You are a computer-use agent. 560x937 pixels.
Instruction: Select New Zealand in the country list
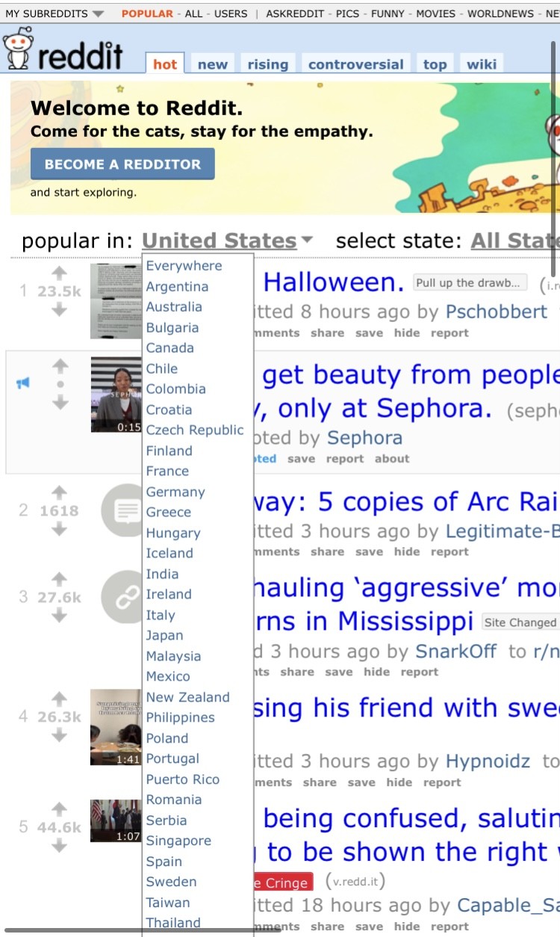point(188,697)
